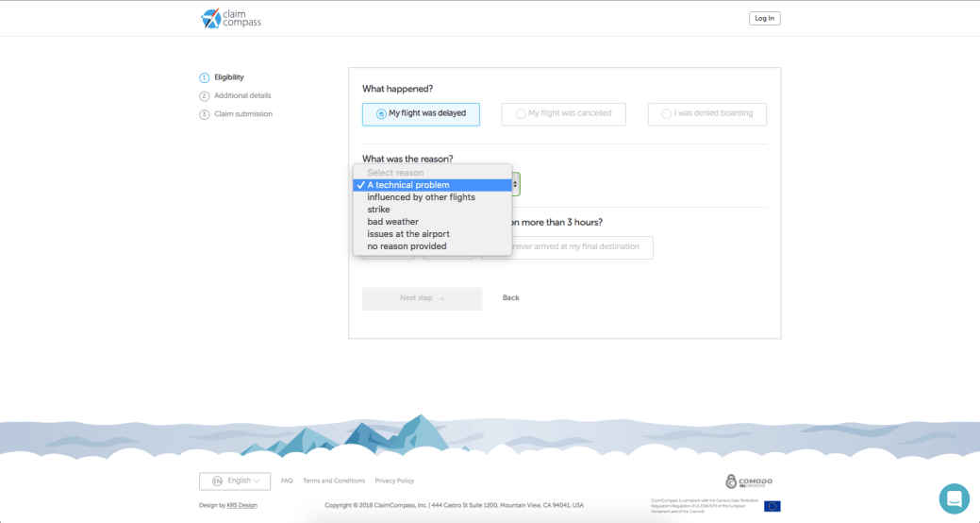Screen dimensions: 980x523
Task: Click the Comodo SSL security badge
Action: [749, 481]
